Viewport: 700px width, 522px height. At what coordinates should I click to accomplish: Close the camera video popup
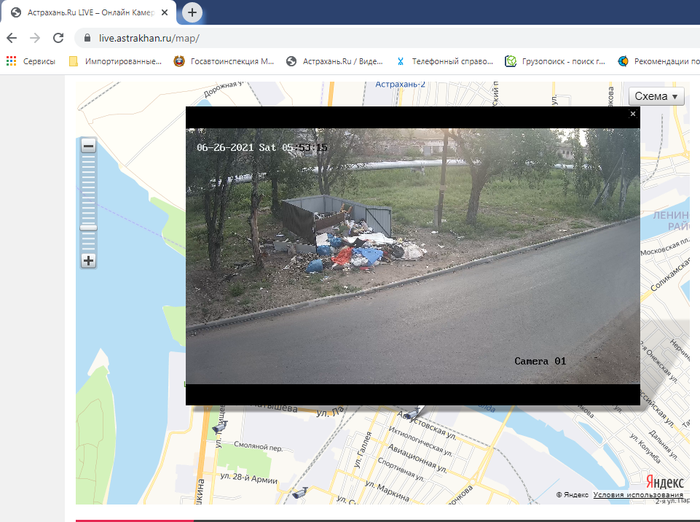point(632,114)
